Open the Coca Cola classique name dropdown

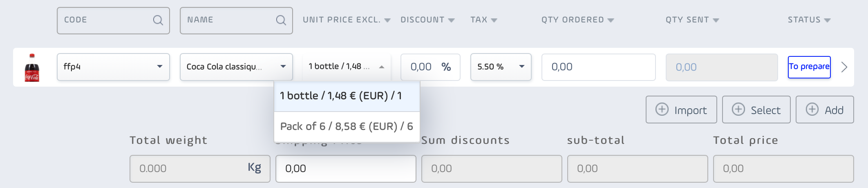[236, 67]
